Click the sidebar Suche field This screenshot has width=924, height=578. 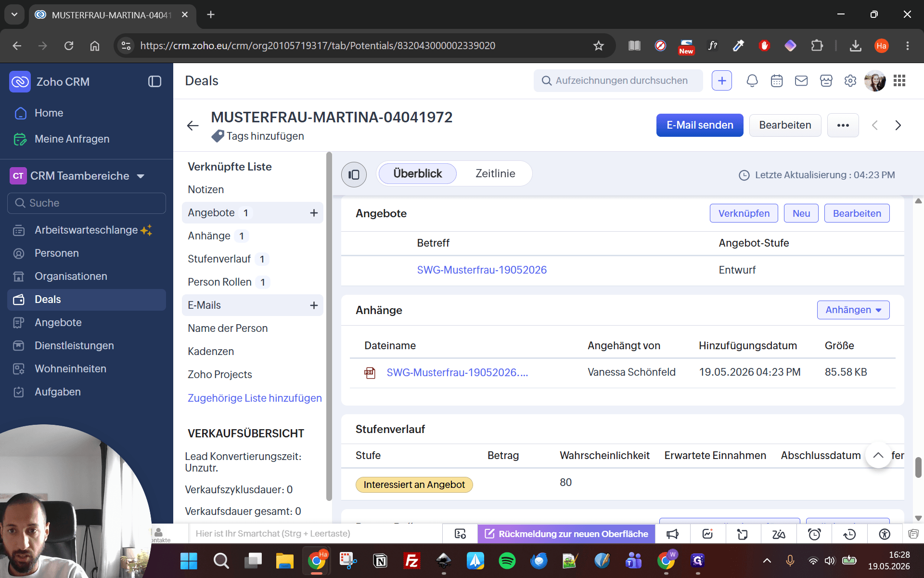[x=87, y=203]
